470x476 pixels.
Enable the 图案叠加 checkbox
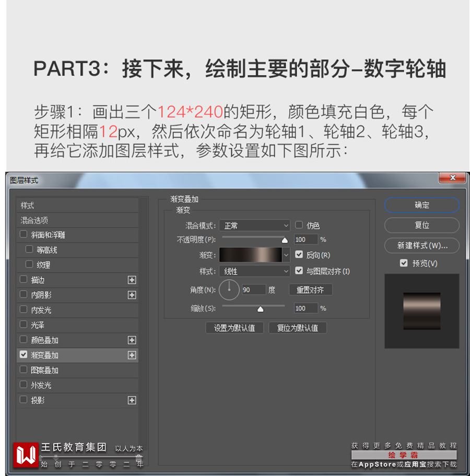point(23,369)
